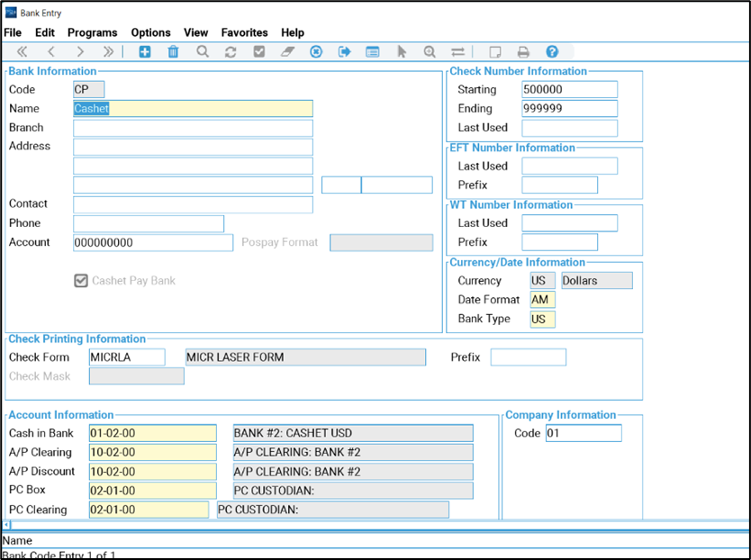Click the A/P Discount account field
The image size is (751, 560).
(x=153, y=472)
